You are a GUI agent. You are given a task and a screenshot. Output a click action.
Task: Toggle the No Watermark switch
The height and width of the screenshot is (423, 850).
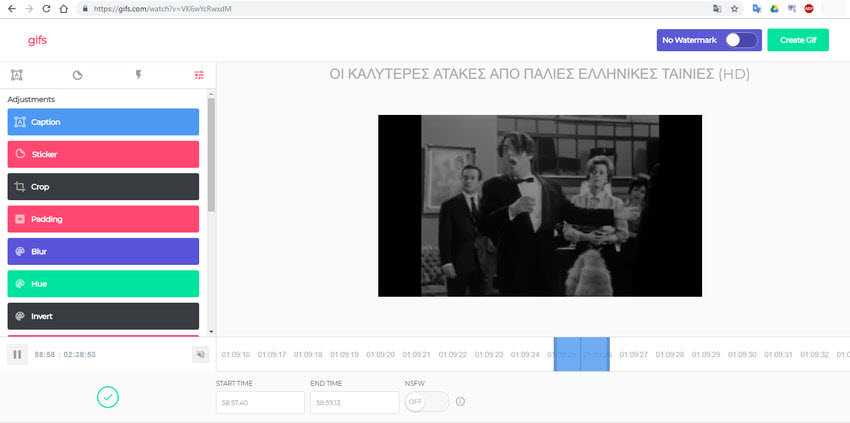(x=741, y=40)
